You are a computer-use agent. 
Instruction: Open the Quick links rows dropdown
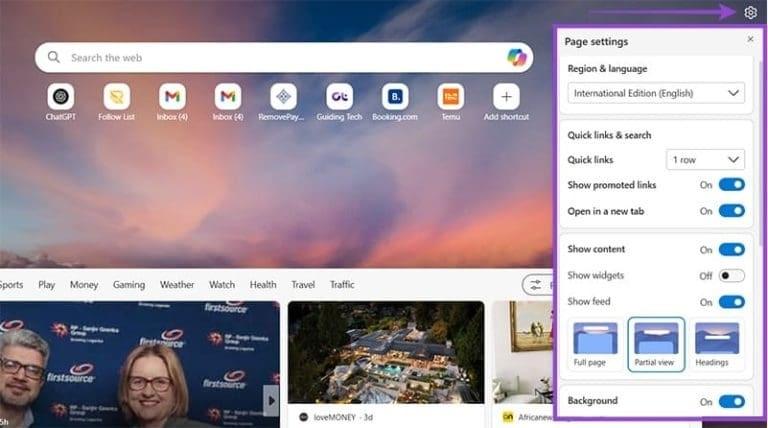[x=705, y=160]
